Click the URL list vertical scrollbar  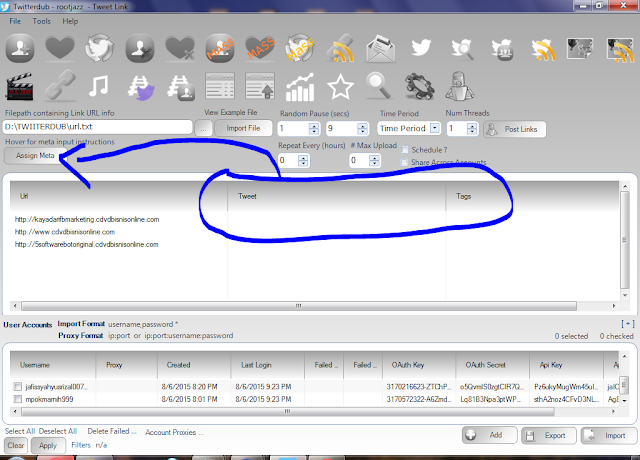coord(625,240)
